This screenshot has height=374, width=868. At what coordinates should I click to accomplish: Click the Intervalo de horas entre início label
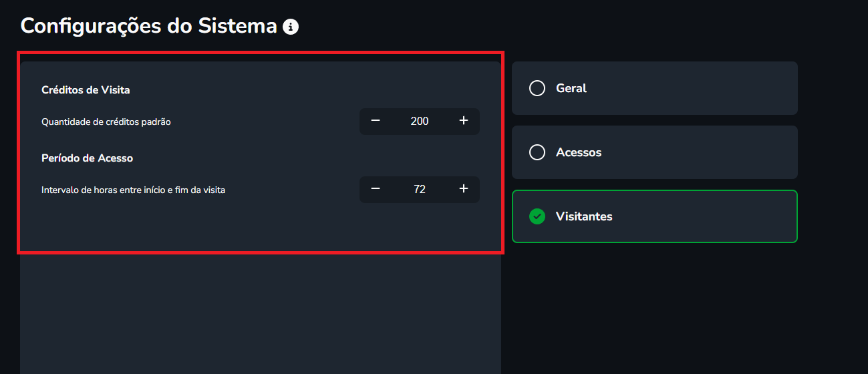(133, 190)
